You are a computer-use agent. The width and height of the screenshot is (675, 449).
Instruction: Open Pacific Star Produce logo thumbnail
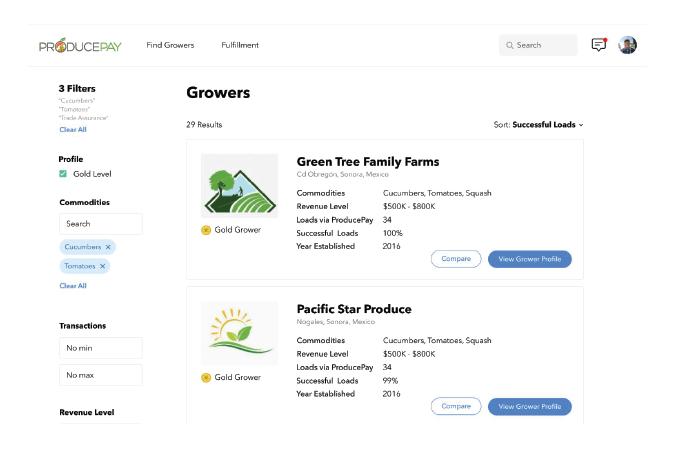coord(239,333)
